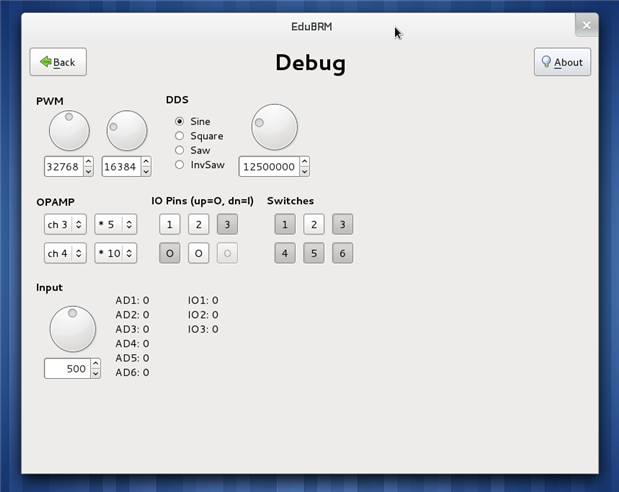The image size is (619, 492).
Task: Decrease the DDS 12500000 value
Action: [x=304, y=171]
